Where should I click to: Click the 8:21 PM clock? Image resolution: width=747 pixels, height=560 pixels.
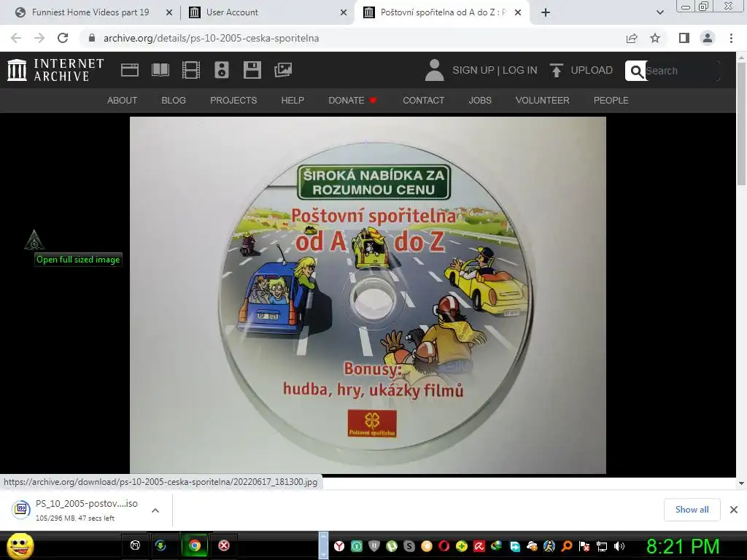(x=683, y=546)
